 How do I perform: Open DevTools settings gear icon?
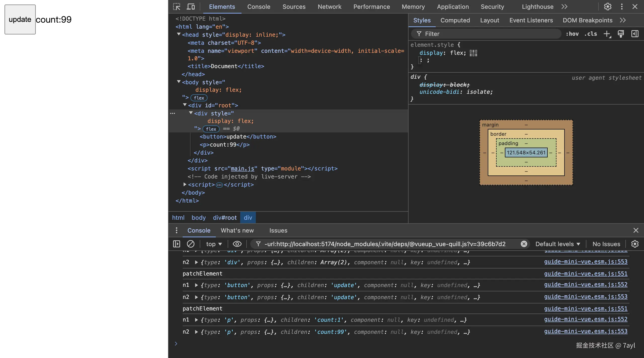(608, 7)
